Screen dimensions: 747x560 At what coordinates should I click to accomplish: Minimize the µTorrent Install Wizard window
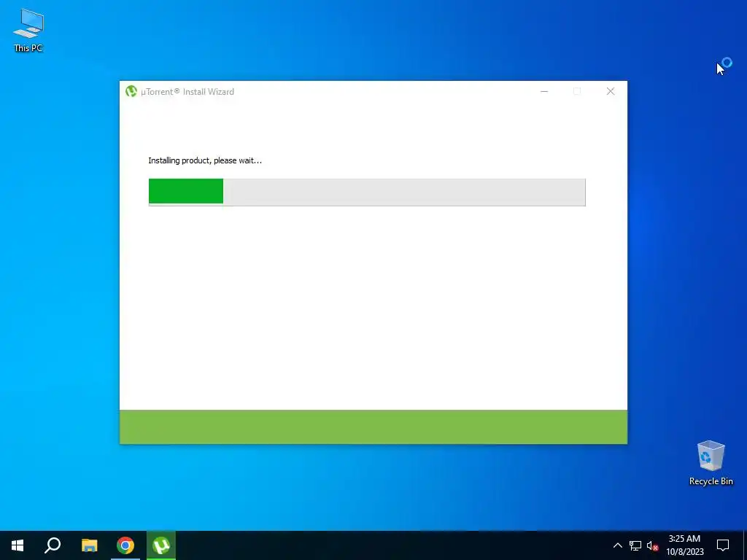pyautogui.click(x=544, y=91)
